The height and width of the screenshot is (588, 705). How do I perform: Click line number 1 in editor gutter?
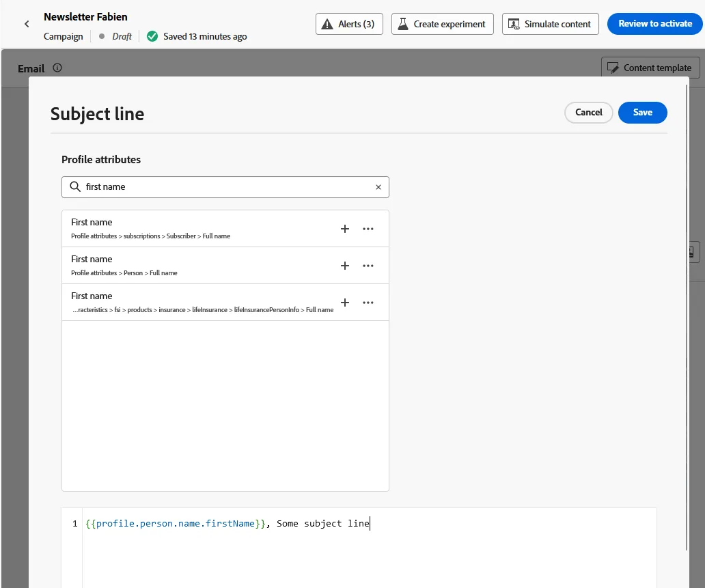tap(74, 523)
